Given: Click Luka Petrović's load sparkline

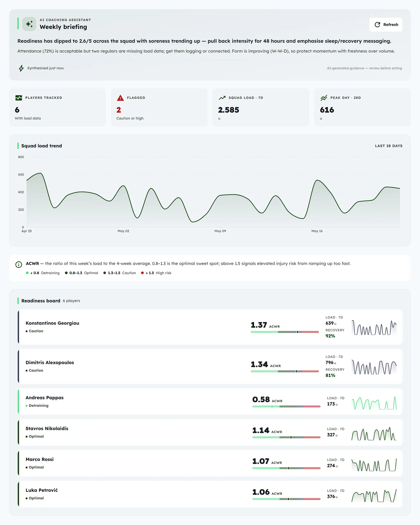Looking at the screenshot, I should (374, 495).
